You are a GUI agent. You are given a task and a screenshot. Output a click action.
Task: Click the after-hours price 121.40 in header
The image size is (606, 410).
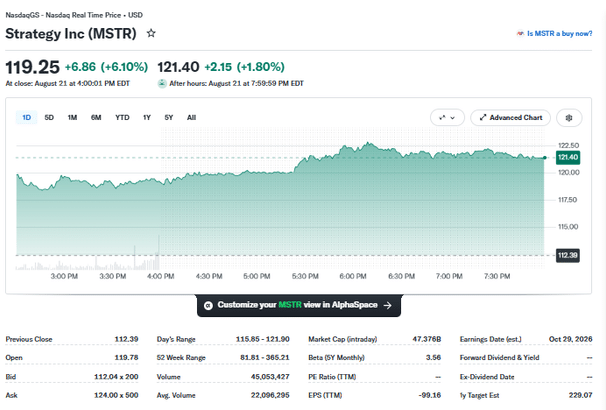pos(178,67)
